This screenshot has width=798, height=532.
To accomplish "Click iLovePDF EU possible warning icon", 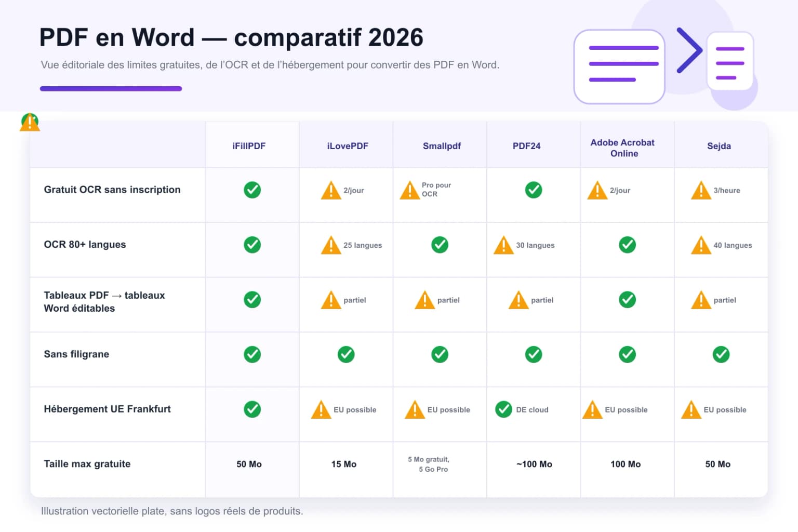I will click(x=321, y=409).
